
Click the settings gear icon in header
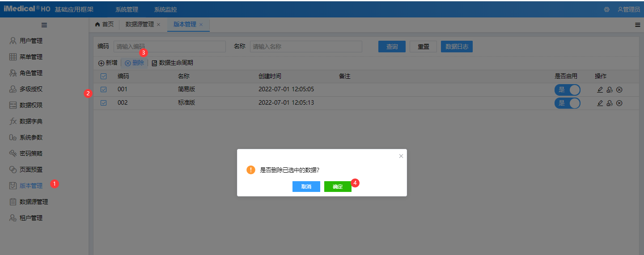coord(607,9)
